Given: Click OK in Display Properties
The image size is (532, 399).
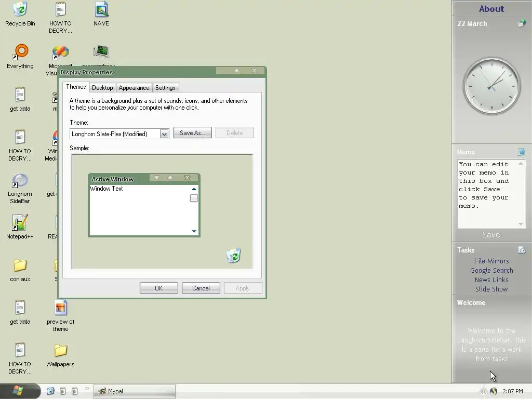Looking at the screenshot, I should click(x=159, y=288).
